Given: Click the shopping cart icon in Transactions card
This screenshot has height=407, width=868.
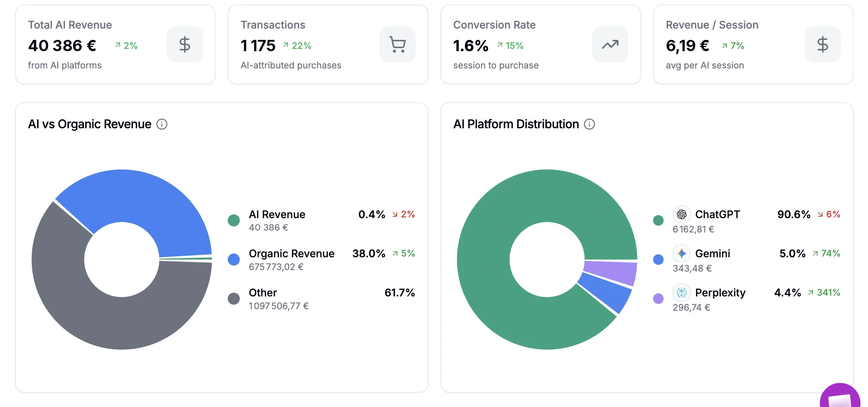Looking at the screenshot, I should 397,44.
